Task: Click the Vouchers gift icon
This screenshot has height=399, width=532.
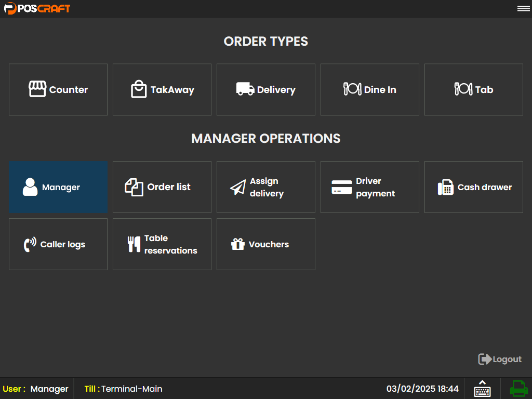Action: (238, 244)
